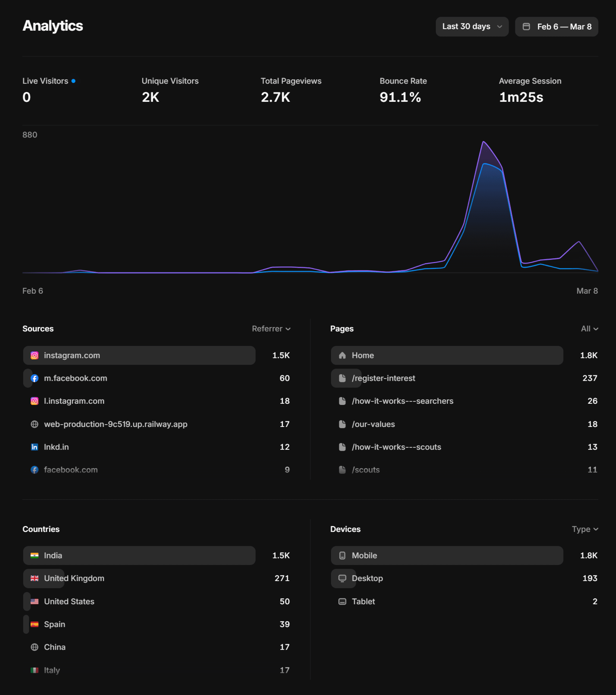
Task: Expand the Referrer filter in Sources
Action: pos(271,329)
